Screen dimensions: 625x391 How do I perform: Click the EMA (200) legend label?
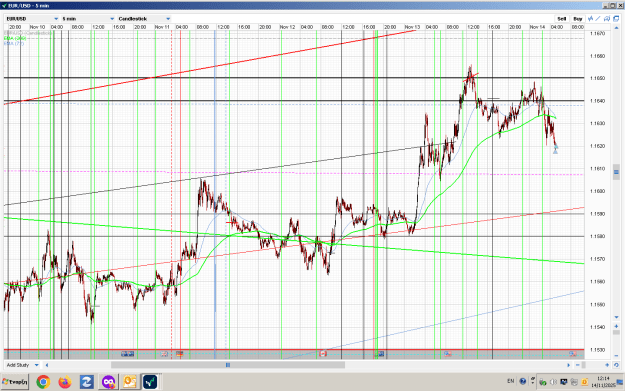pos(15,38)
